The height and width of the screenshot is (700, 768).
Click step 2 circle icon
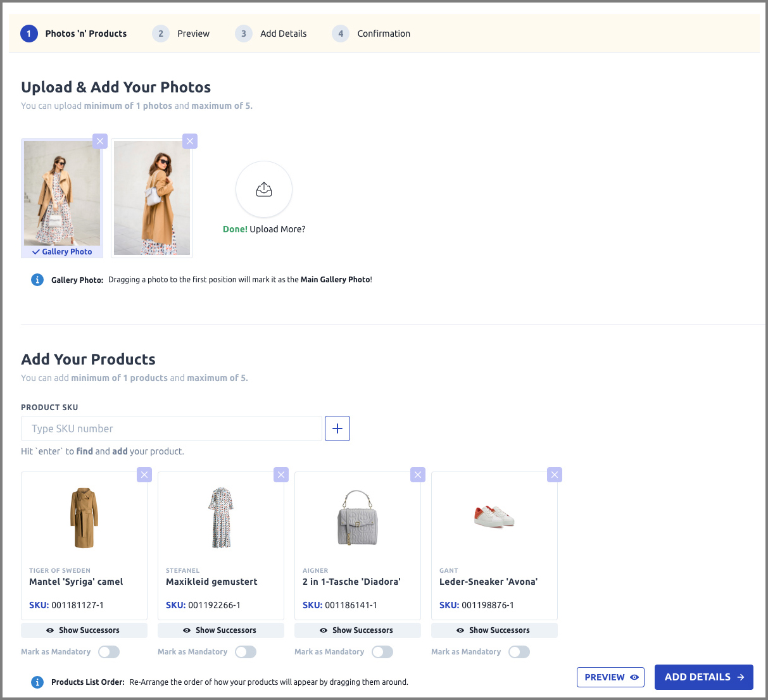(161, 34)
